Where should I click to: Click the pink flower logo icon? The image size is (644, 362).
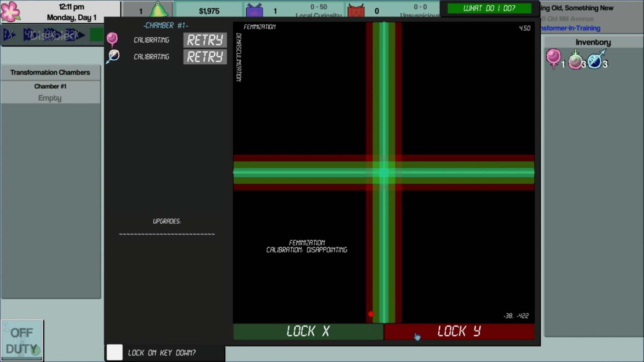[x=10, y=11]
